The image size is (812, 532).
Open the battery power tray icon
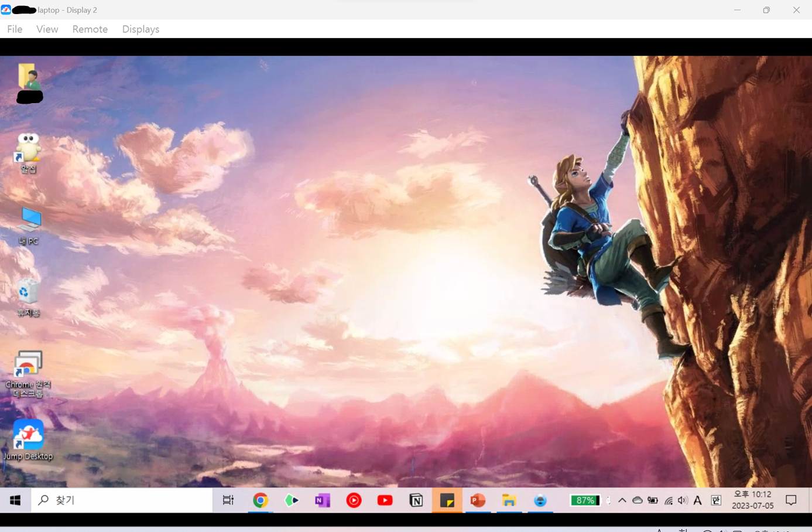[x=653, y=500]
